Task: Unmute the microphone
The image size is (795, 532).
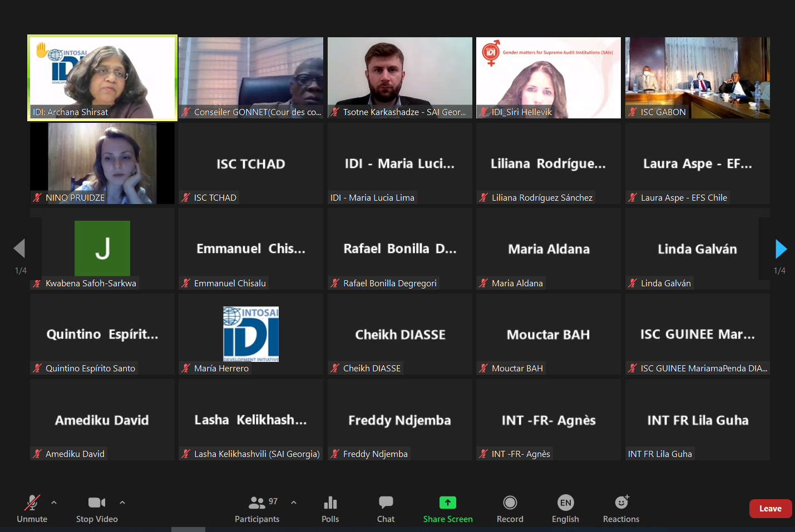Action: [32, 509]
